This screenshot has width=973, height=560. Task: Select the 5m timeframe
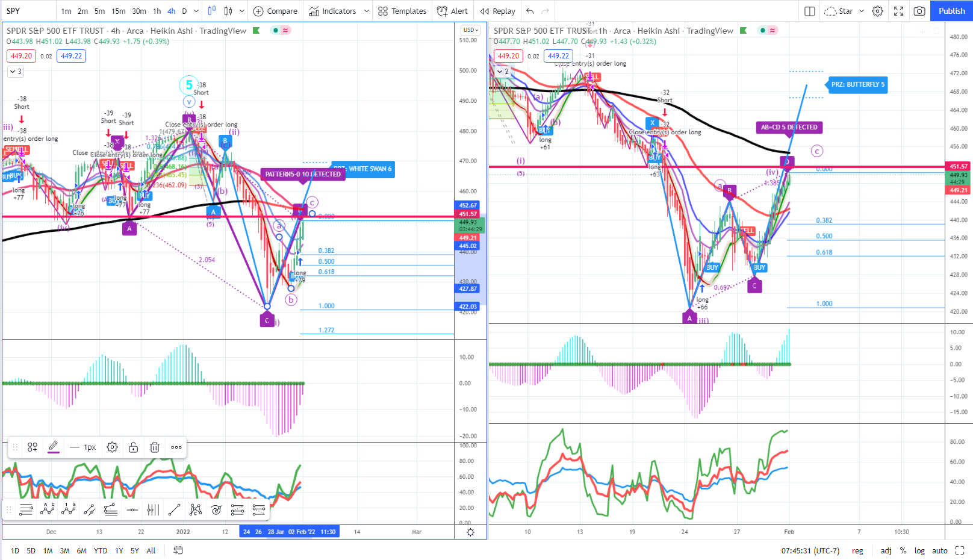(x=99, y=11)
